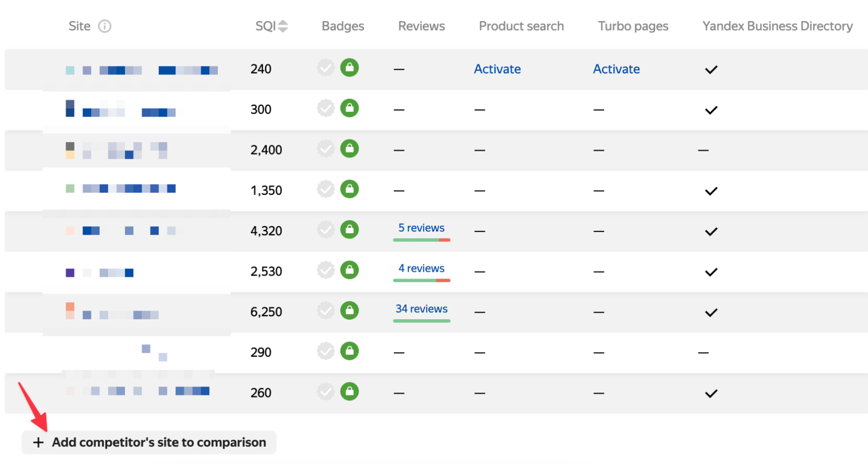The image size is (868, 465).
Task: Click the green lock badge in the 2,400 row
Action: pyautogui.click(x=350, y=148)
